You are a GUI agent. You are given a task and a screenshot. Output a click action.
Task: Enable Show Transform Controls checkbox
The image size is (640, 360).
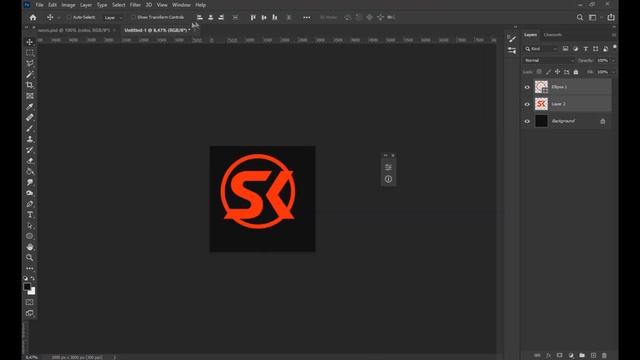click(133, 18)
